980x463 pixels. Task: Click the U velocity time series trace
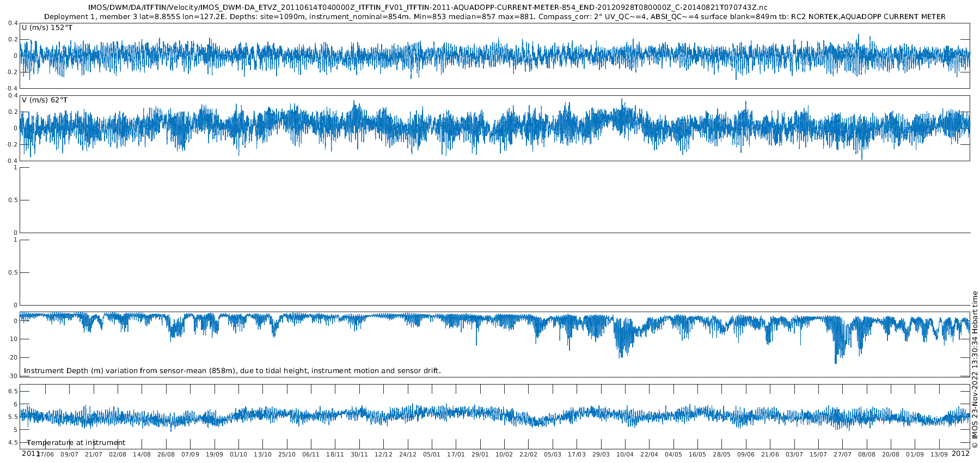tap(494, 56)
